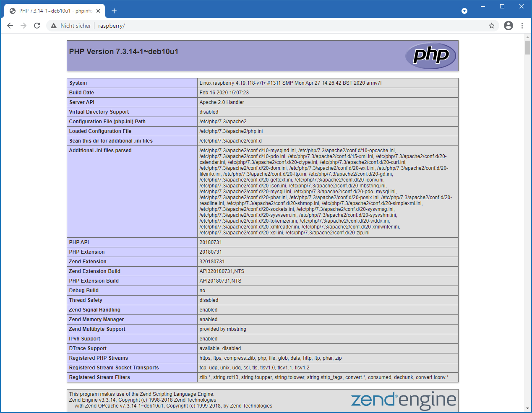Viewport: 532px width, 413px height.
Task: Reload the phpinfo page
Action: coord(37,26)
